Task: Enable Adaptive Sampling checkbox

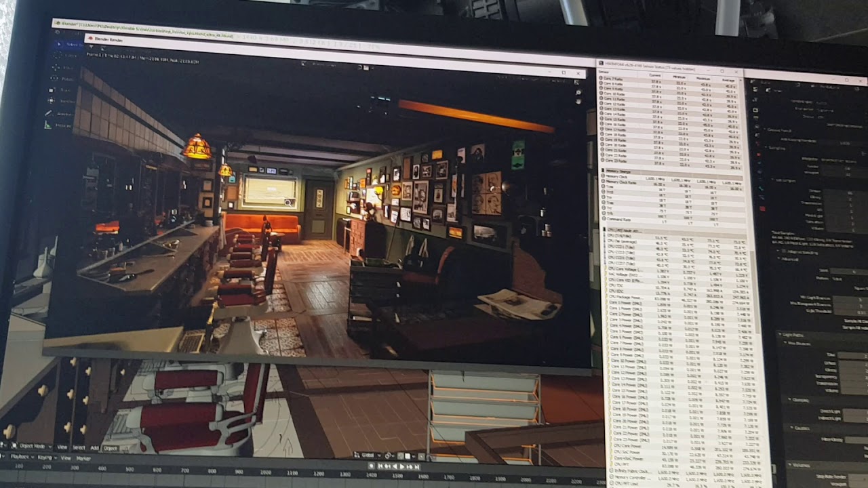Action: click(783, 251)
